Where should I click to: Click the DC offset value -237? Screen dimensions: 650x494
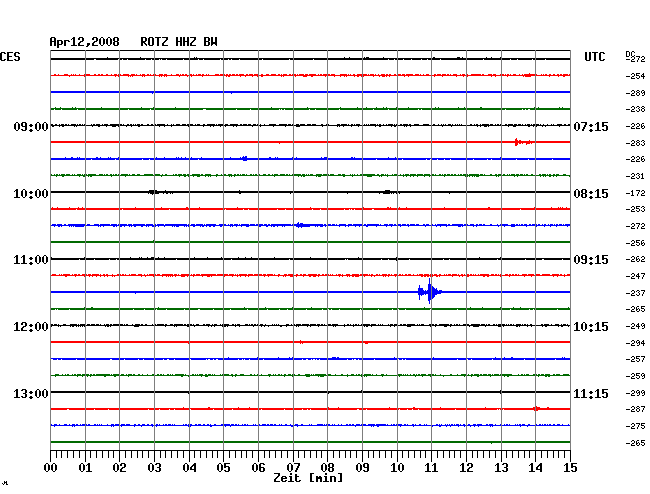pyautogui.click(x=635, y=293)
